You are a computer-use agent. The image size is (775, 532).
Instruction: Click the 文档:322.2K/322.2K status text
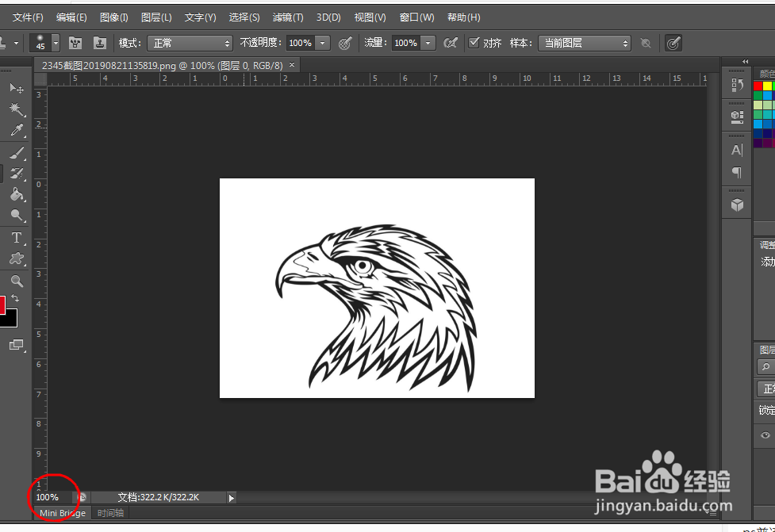click(x=158, y=497)
